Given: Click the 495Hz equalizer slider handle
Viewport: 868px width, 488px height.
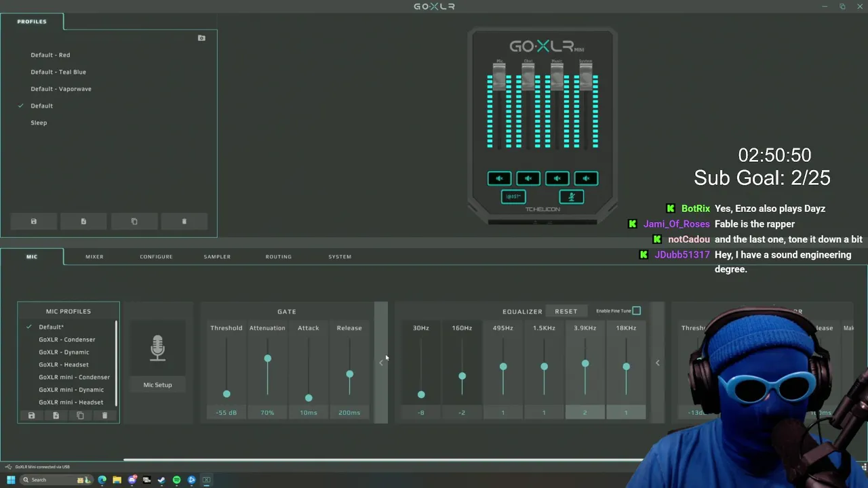Looking at the screenshot, I should click(503, 367).
